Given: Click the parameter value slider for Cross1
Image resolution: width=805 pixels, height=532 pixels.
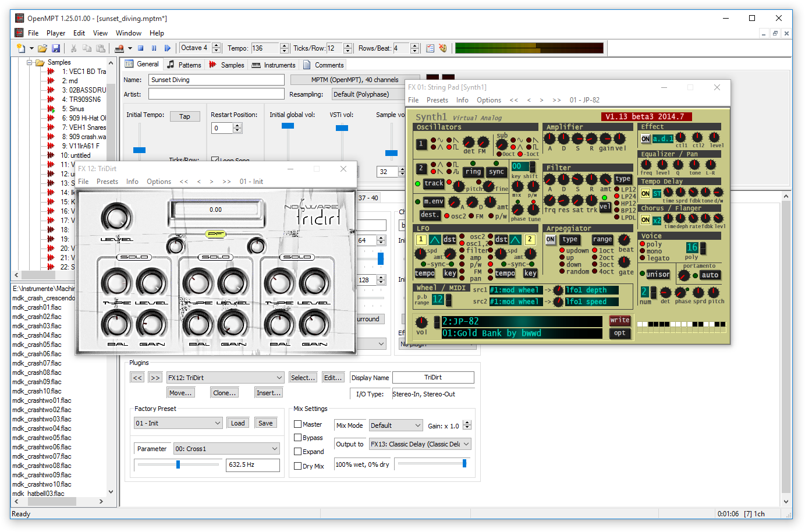Looking at the screenshot, I should (178, 464).
